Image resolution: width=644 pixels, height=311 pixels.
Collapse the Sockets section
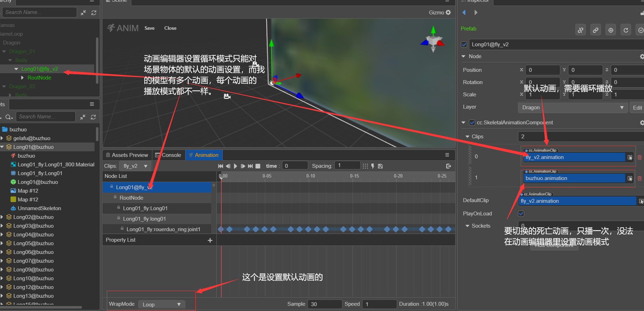tap(467, 226)
